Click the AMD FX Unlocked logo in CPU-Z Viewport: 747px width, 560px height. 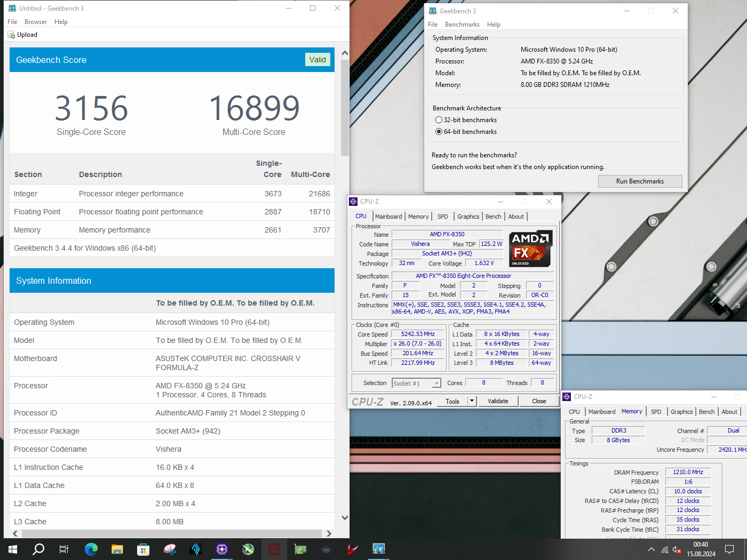tap(530, 249)
